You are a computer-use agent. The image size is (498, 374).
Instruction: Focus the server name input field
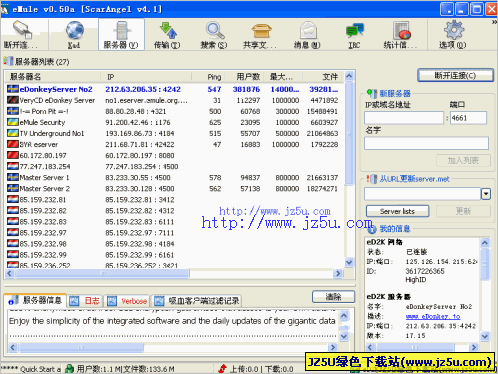(x=426, y=143)
